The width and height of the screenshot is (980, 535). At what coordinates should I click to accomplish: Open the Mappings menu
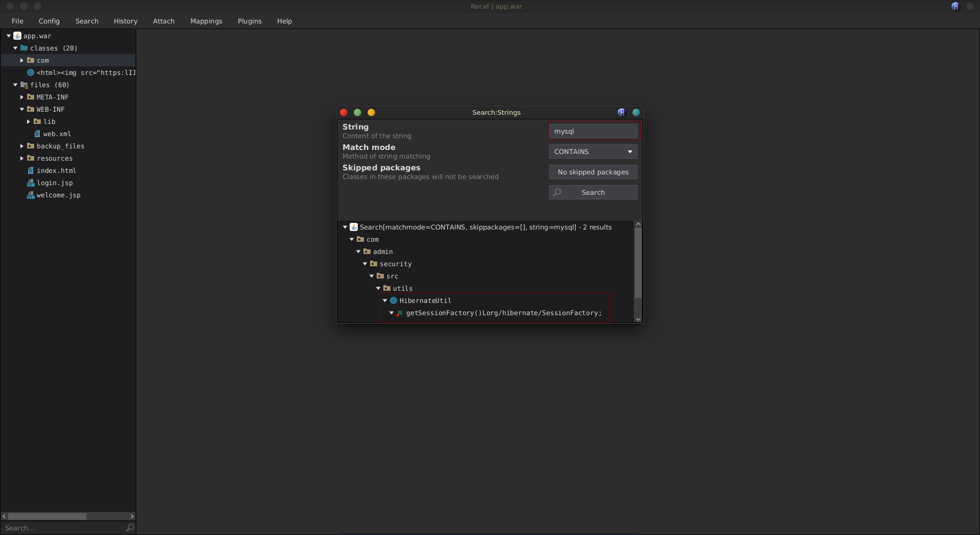(206, 21)
